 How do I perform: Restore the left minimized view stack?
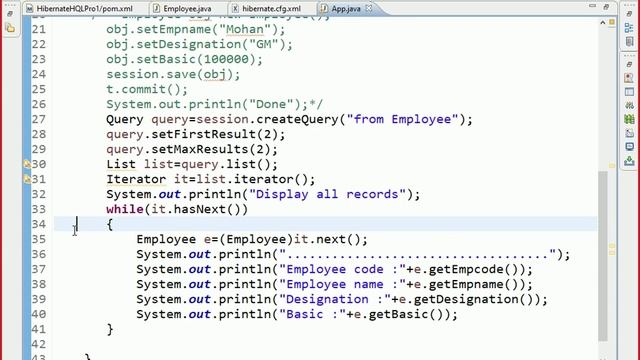coord(10,13)
